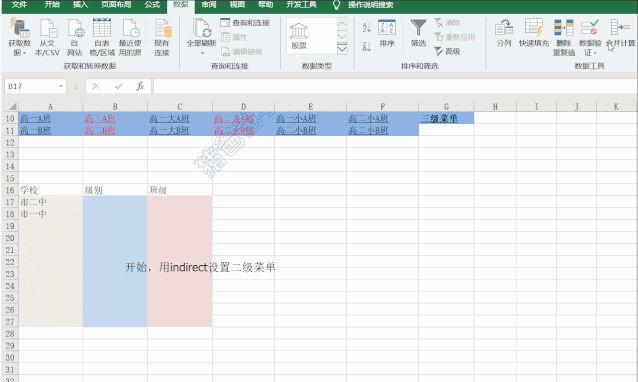Viewport: 638px width, 382px height.
Task: Open Advanced filter (高级)
Action: point(447,51)
